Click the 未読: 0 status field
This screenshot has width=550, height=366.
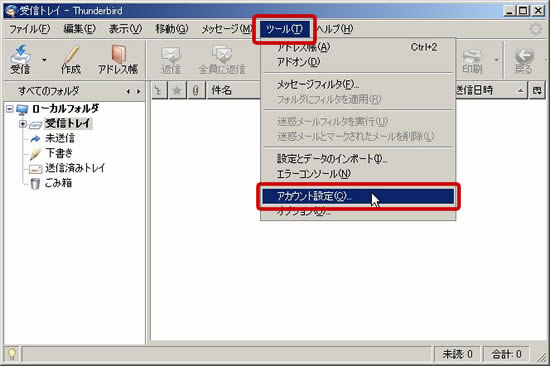click(x=457, y=354)
